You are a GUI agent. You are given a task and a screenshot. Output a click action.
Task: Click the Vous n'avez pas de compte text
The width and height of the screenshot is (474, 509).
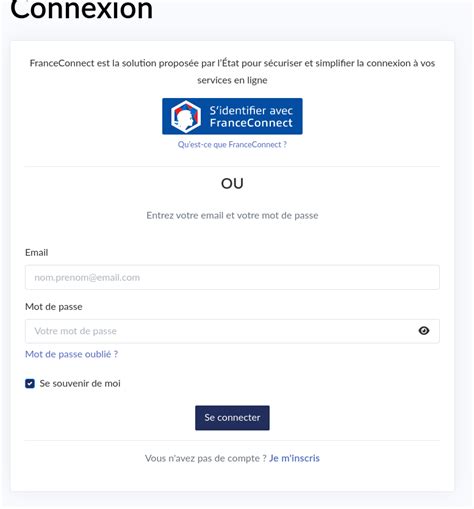click(206, 458)
